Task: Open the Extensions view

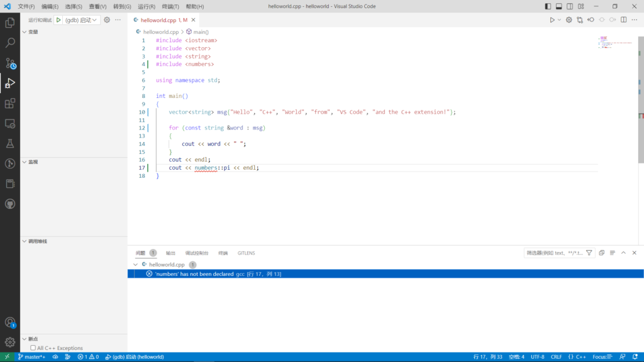Action: pyautogui.click(x=10, y=104)
